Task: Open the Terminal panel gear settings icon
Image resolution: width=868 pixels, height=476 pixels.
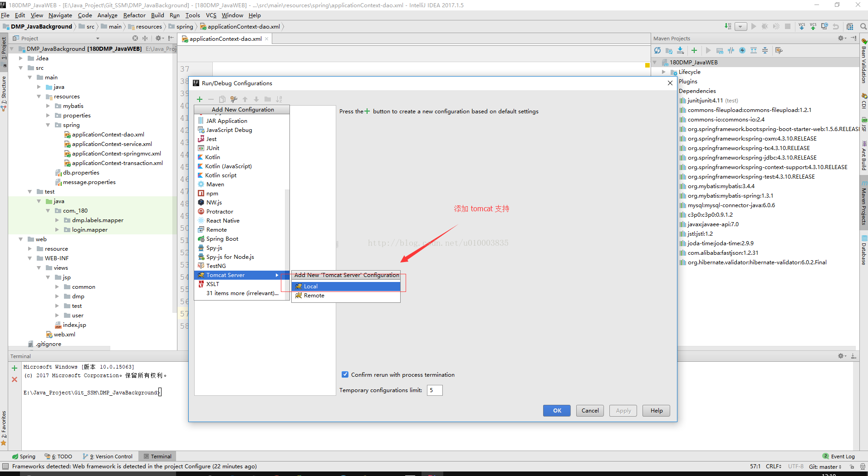Action: coord(842,356)
